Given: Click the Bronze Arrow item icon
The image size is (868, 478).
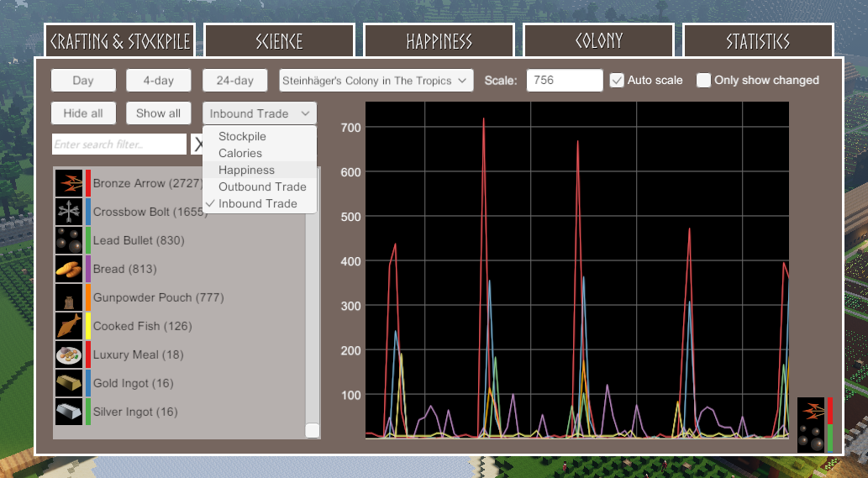Looking at the screenshot, I should [69, 183].
